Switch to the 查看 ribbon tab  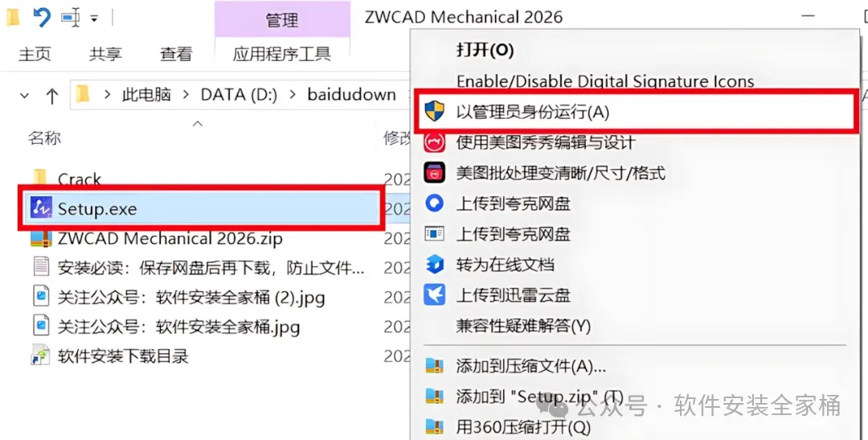(176, 54)
